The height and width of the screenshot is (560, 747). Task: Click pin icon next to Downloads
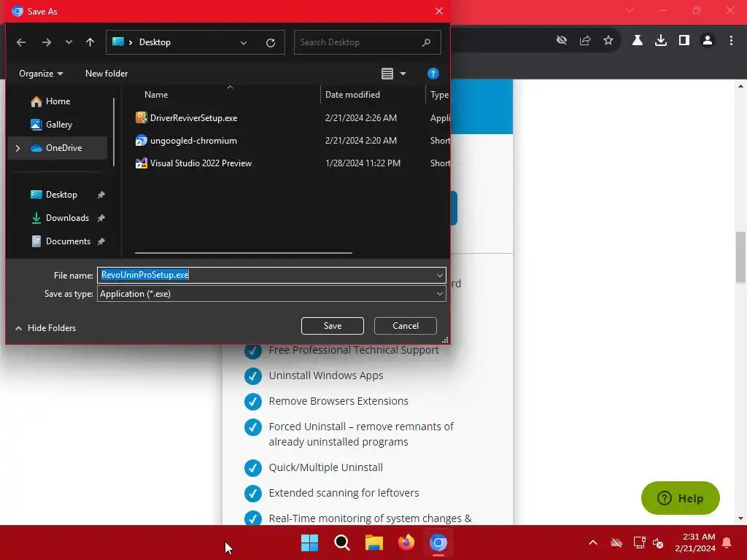(101, 218)
